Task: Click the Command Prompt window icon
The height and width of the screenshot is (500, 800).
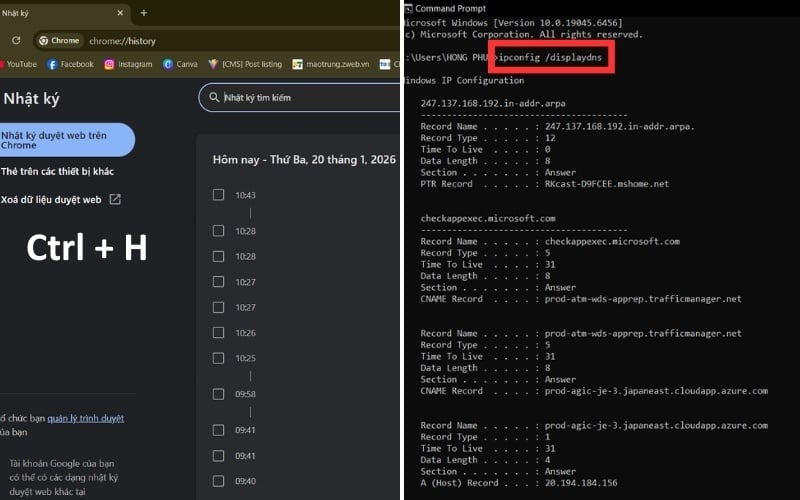Action: [408, 8]
